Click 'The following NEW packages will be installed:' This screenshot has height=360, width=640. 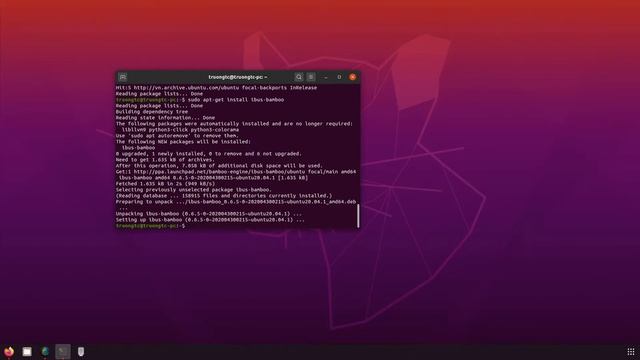click(183, 142)
